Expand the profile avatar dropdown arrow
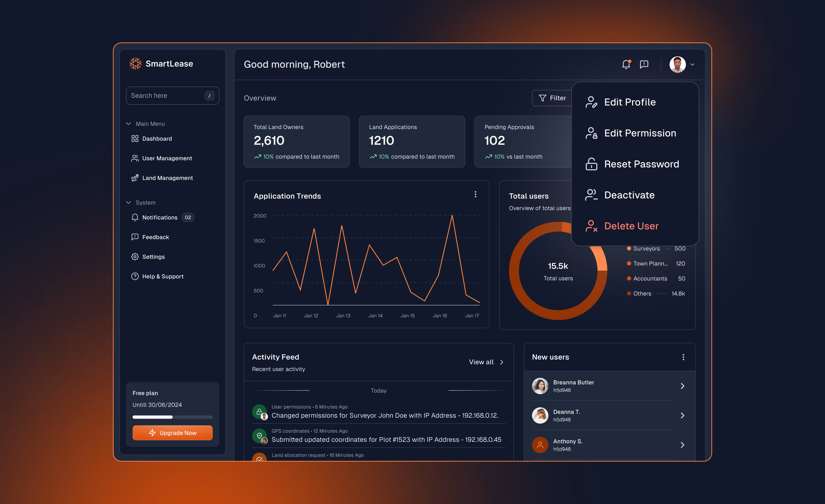The height and width of the screenshot is (504, 825). click(x=692, y=65)
